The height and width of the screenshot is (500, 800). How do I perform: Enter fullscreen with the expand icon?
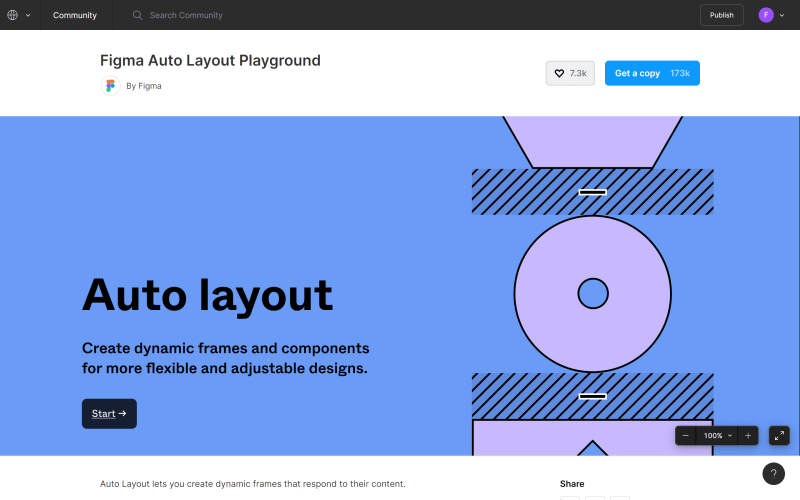(x=779, y=436)
